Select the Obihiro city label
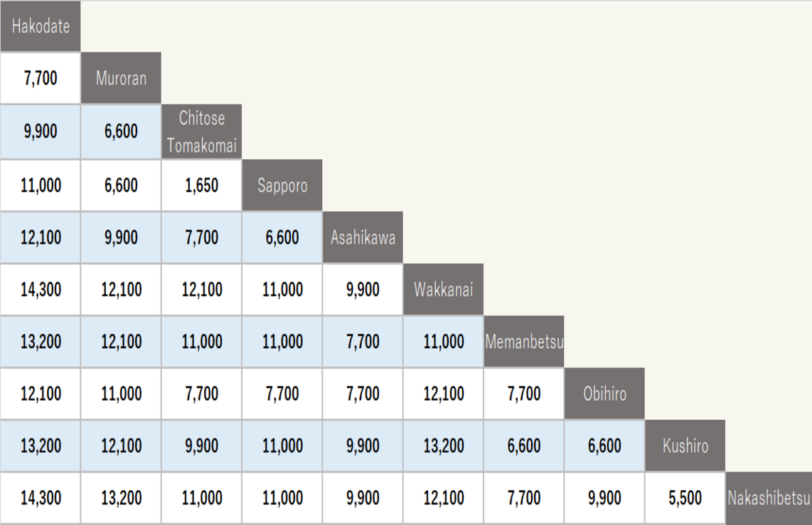Viewport: 812px width, 525px height. coord(604,394)
